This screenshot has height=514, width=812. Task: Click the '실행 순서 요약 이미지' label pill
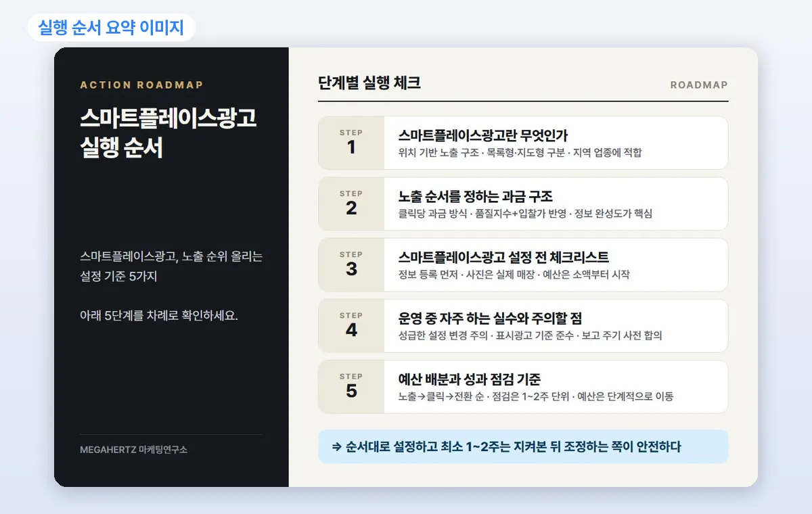coord(111,28)
